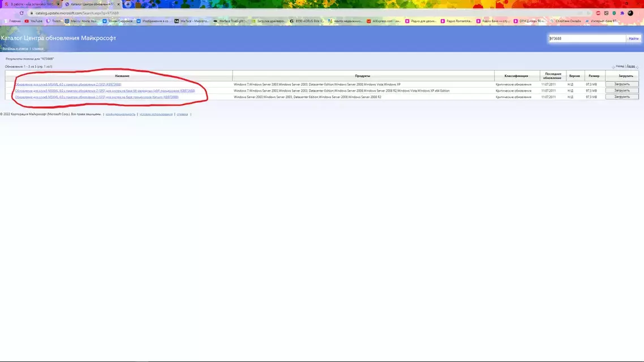
Task: Open the Twitch bookmark
Action: tap(54, 21)
